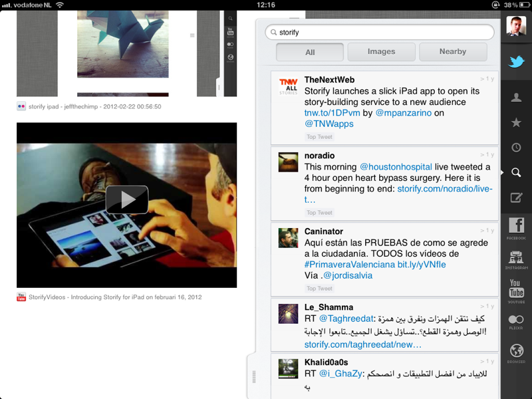This screenshot has width=532, height=399.
Task: Tap the Top Tweet label under TheNextWeb
Action: coord(319,137)
